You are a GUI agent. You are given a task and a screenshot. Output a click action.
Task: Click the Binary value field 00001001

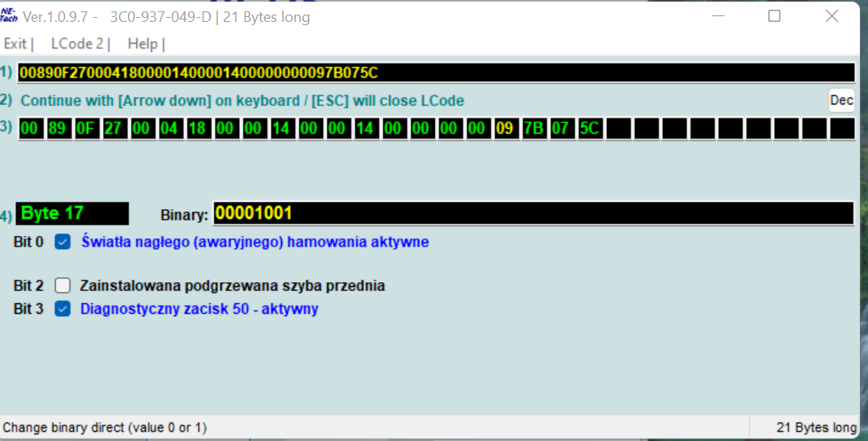[x=533, y=213]
